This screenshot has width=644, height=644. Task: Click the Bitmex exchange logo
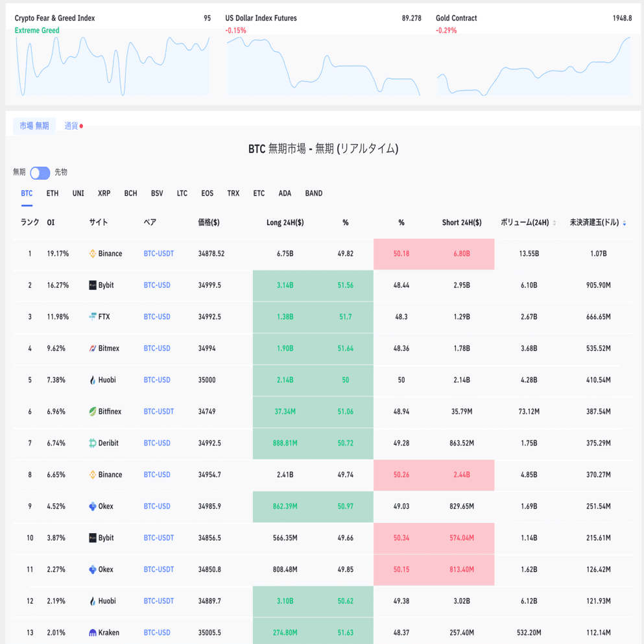point(93,348)
